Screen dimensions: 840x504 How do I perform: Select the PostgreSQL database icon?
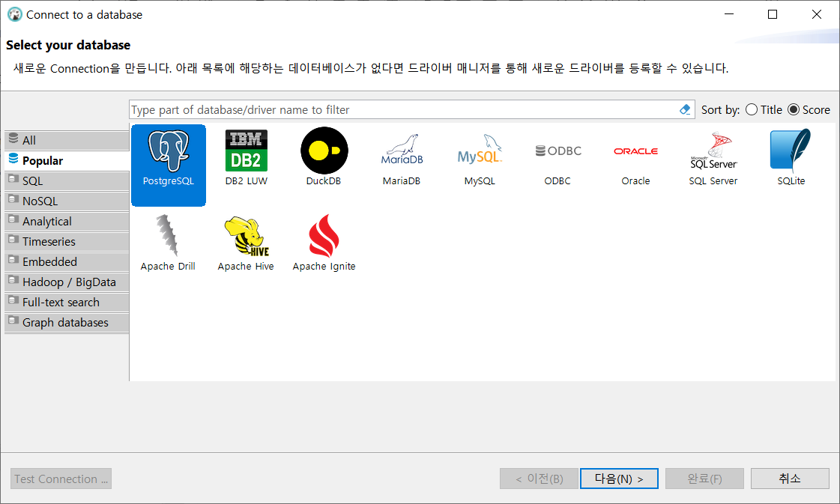pos(168,165)
